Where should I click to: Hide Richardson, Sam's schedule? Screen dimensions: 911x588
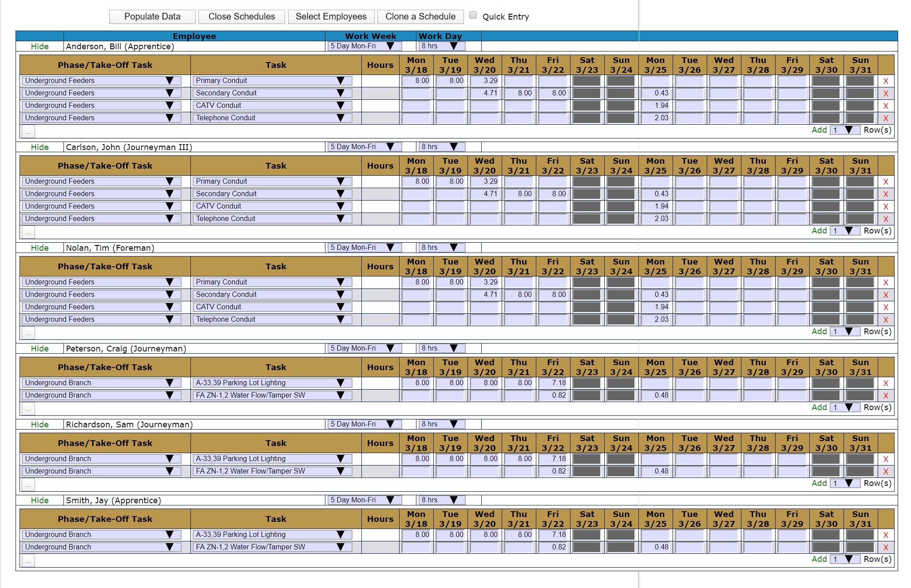point(40,424)
